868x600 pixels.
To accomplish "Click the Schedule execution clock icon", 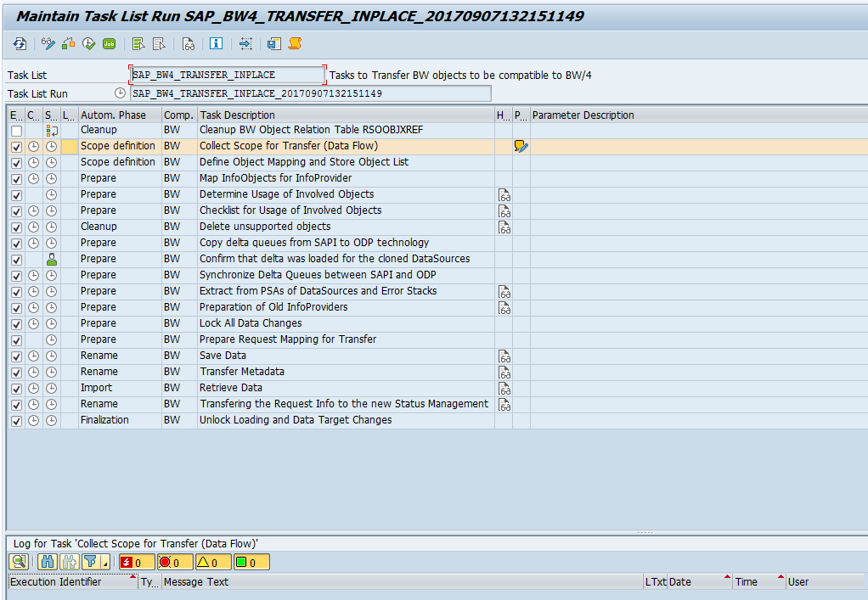I will click(87, 45).
